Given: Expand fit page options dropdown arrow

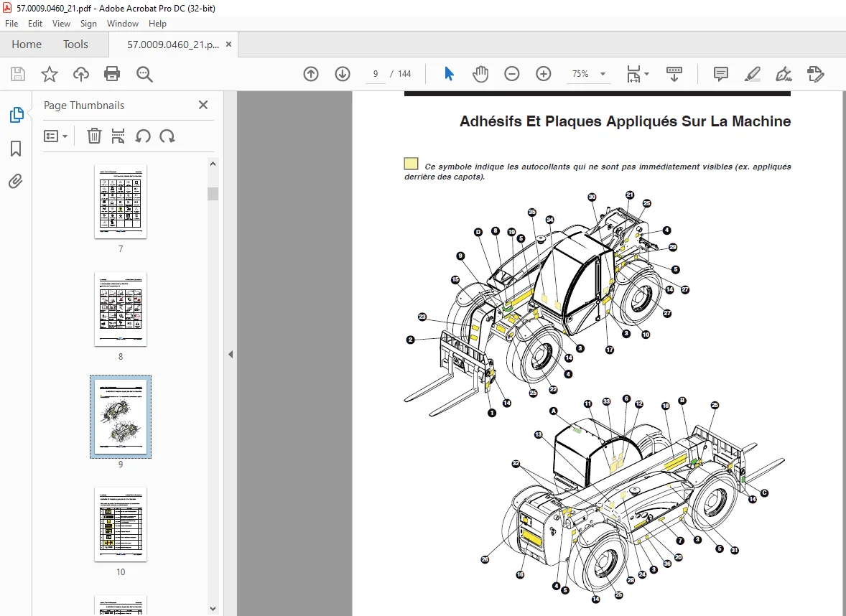Looking at the screenshot, I should (x=646, y=74).
